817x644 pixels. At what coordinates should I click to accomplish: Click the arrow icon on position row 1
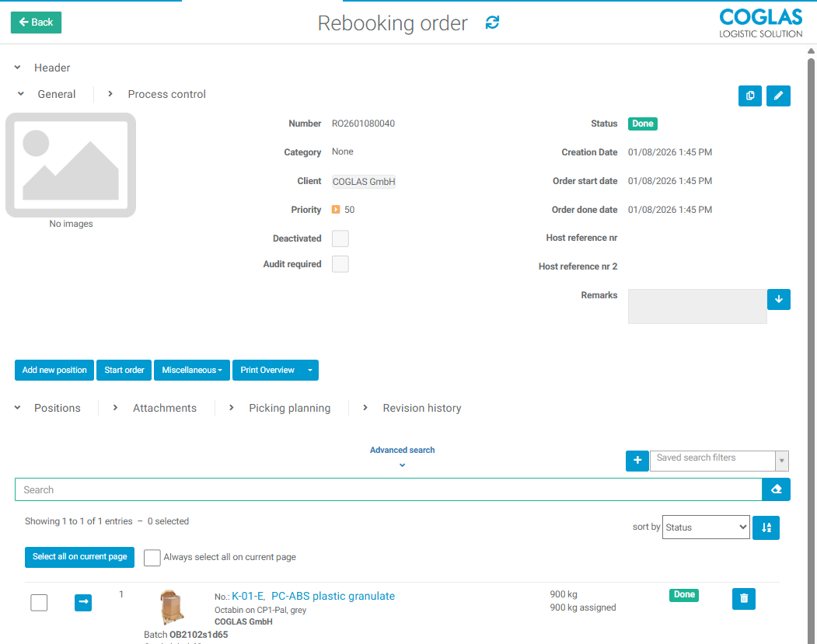83,602
